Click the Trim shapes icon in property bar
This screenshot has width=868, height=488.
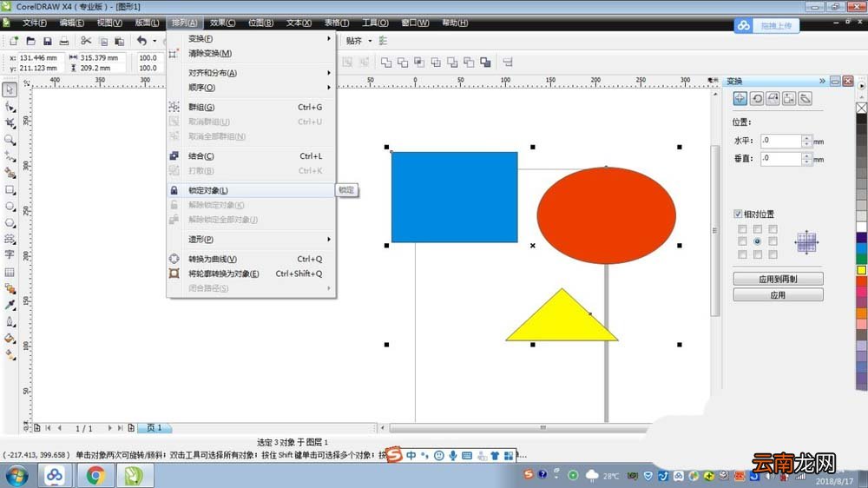point(403,63)
